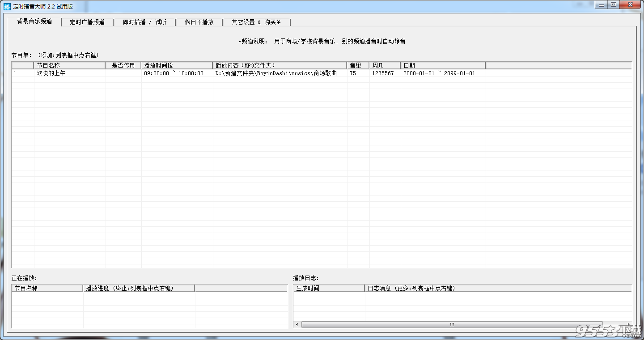
Task: Click the 播放时间段 column header
Action: pos(177,65)
